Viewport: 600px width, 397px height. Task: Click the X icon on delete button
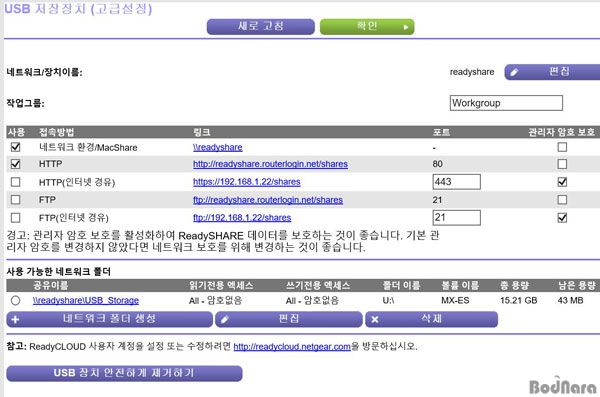375,319
